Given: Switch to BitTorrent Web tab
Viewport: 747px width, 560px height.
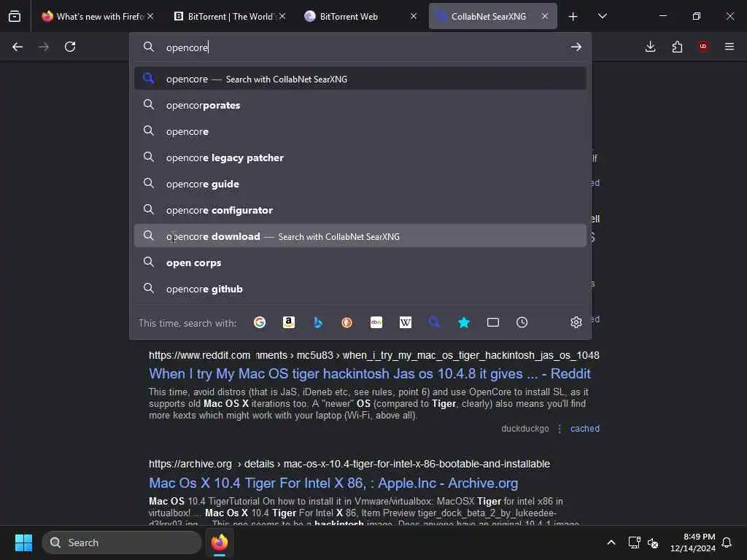Looking at the screenshot, I should pos(360,17).
